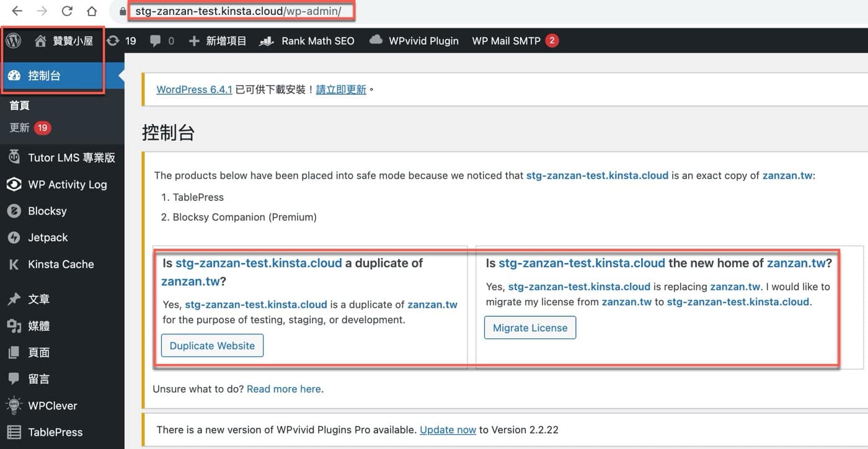Open Jetpack sidebar menu
Viewport: 868px width, 449px height.
(62, 238)
